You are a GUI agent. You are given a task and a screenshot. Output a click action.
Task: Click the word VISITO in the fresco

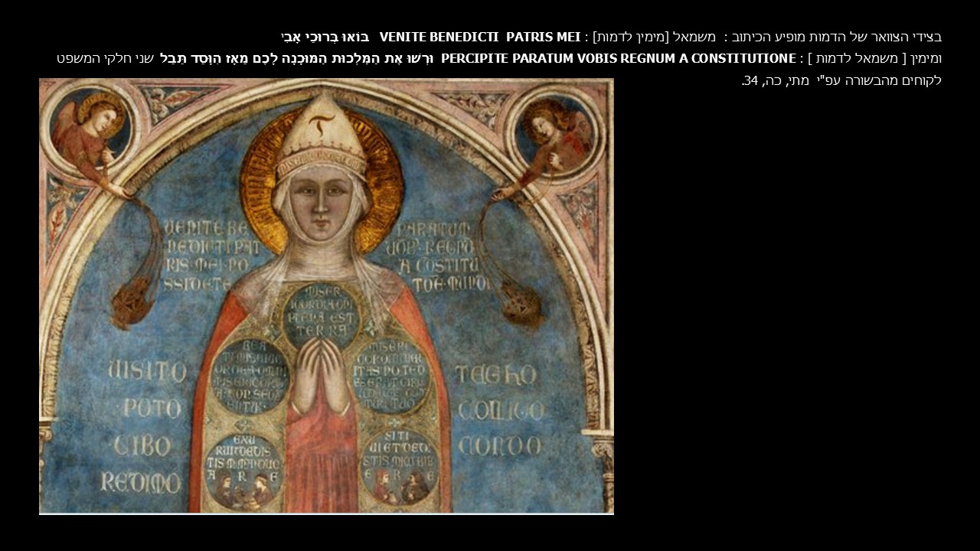coord(147,373)
